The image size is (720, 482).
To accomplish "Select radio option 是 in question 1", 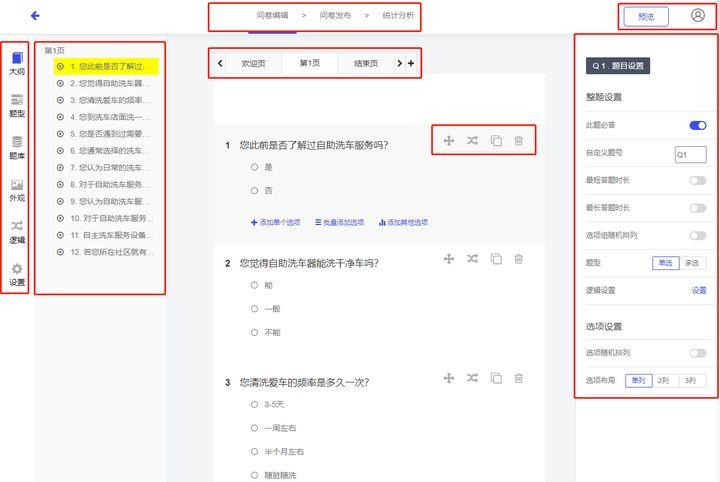I will coord(254,167).
